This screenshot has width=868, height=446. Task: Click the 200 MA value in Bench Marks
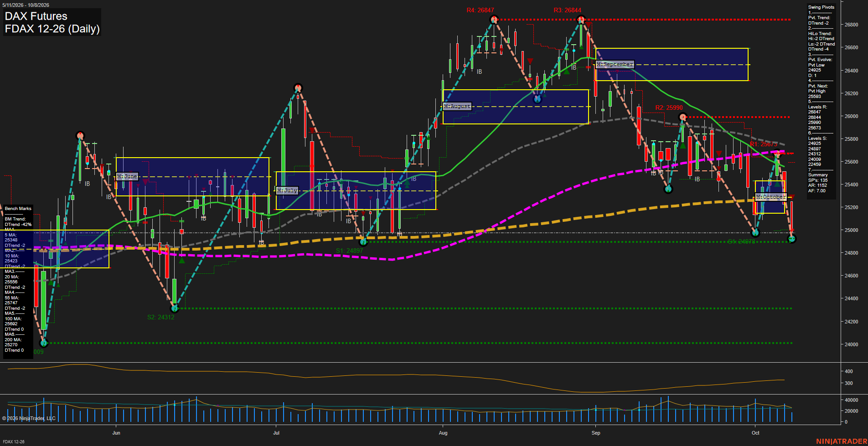(11, 345)
